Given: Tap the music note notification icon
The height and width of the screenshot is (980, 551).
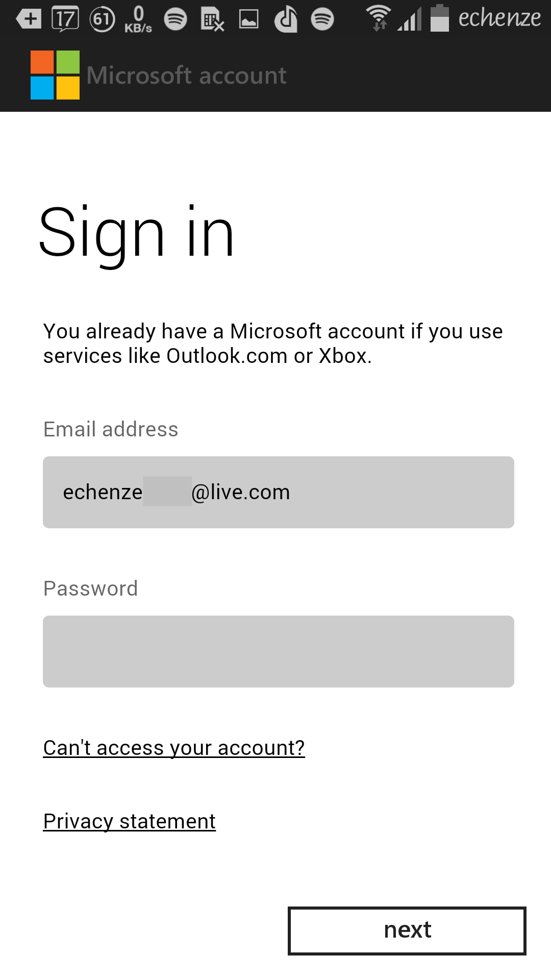Looking at the screenshot, I should pyautogui.click(x=286, y=19).
